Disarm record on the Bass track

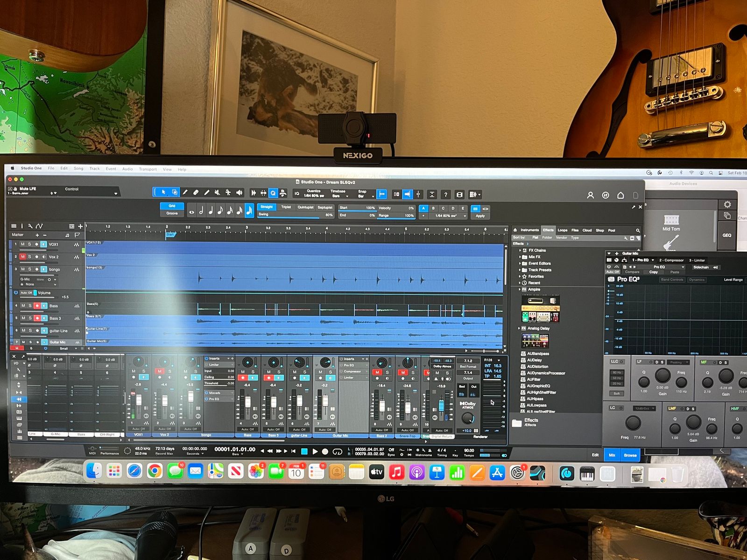(37, 306)
